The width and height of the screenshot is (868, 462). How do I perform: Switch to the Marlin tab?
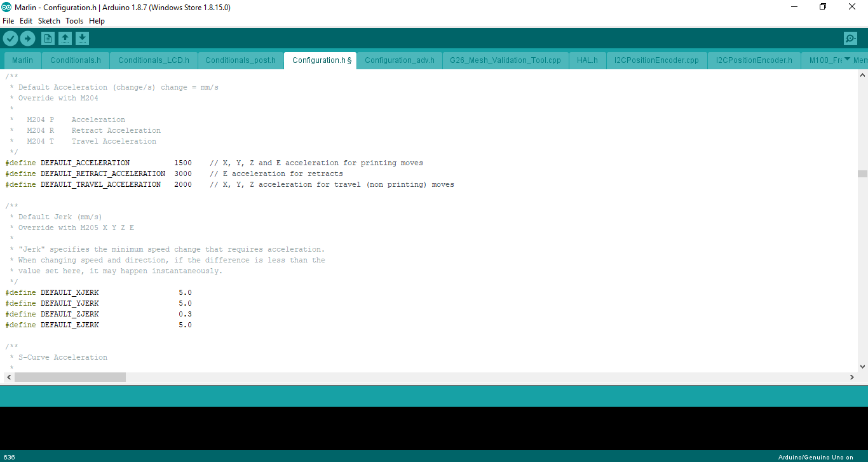click(x=22, y=60)
